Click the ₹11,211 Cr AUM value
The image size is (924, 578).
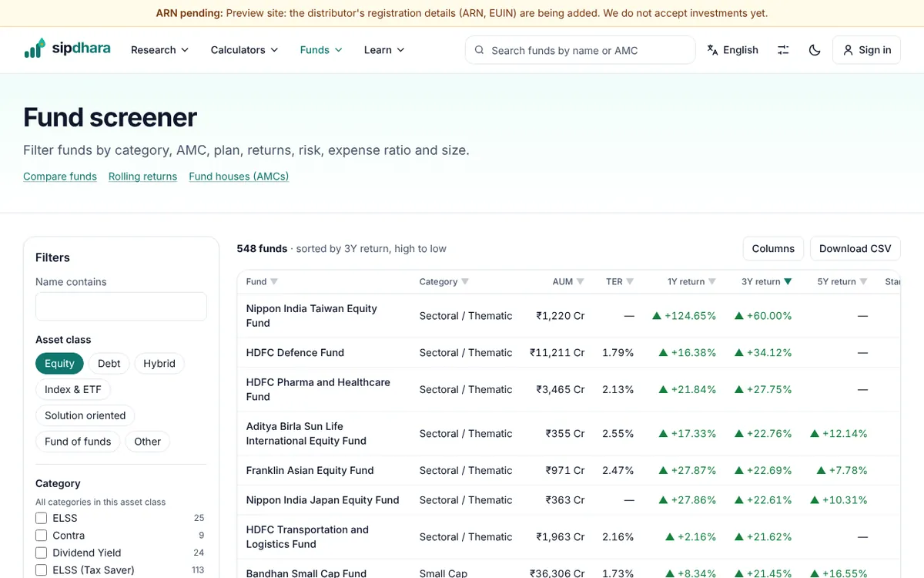[x=557, y=353]
